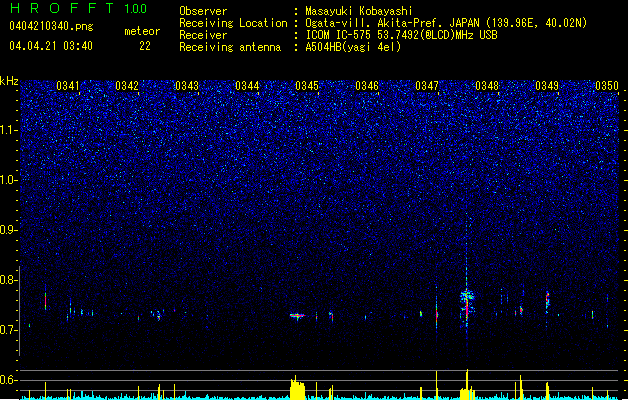The width and height of the screenshot is (629, 400).
Task: Click the 0345 time marker
Action: coord(307,86)
